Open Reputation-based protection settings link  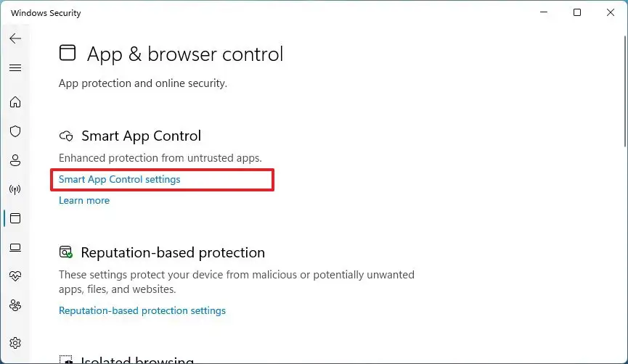tap(142, 310)
